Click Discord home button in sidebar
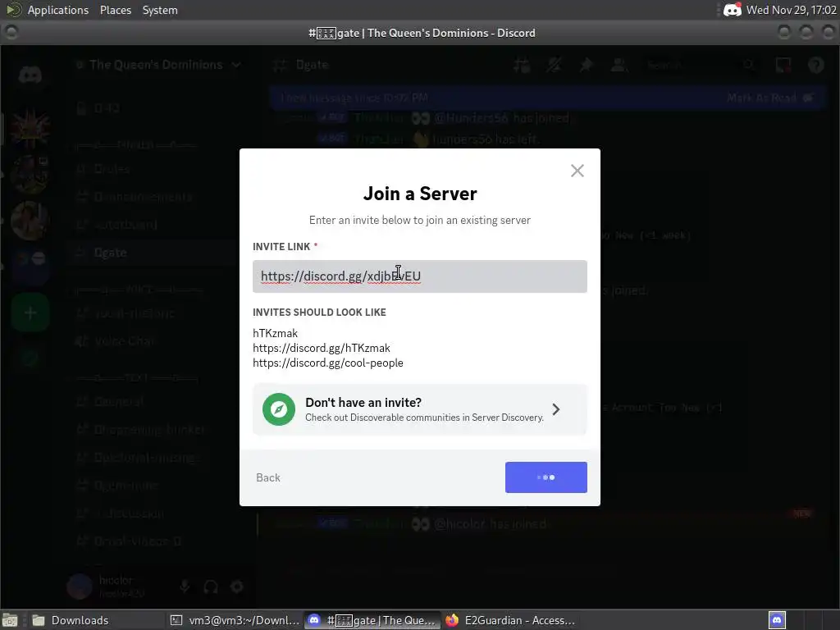 pyautogui.click(x=30, y=74)
